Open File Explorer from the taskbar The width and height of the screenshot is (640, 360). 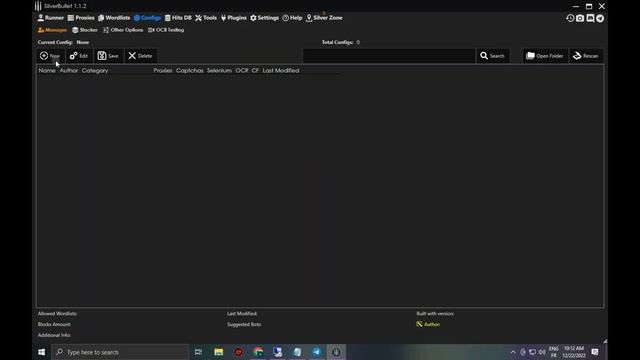(x=218, y=352)
